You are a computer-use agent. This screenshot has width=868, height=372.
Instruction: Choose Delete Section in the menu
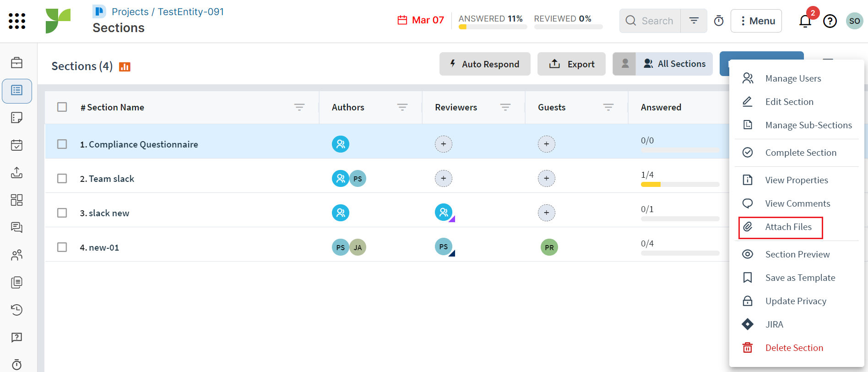(797, 348)
